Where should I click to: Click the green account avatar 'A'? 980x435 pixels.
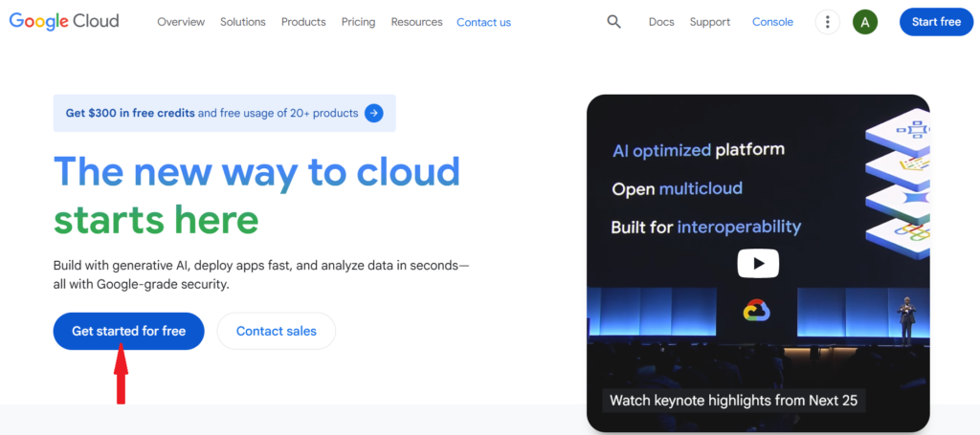[865, 22]
